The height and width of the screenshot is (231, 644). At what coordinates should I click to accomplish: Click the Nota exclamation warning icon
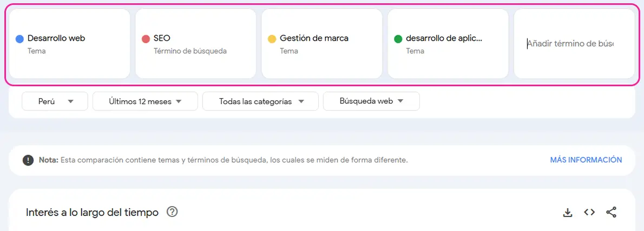click(x=28, y=160)
